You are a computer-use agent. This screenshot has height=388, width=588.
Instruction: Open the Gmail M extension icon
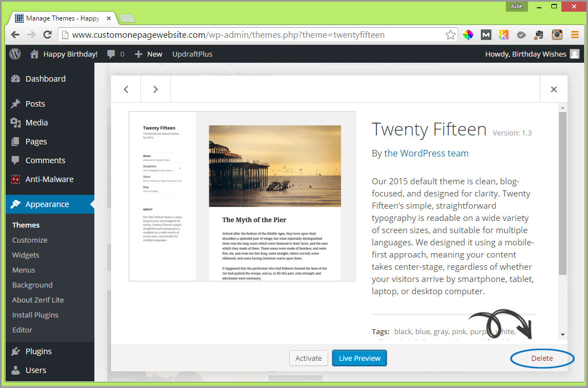(x=486, y=35)
